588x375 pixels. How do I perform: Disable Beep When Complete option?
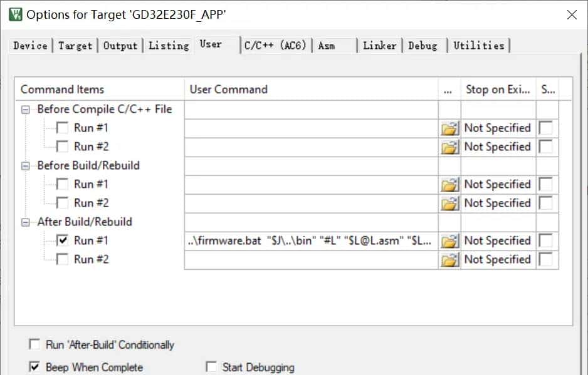[33, 367]
